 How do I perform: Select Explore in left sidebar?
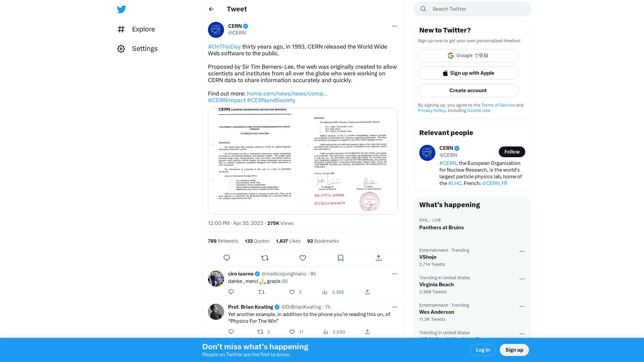[143, 29]
